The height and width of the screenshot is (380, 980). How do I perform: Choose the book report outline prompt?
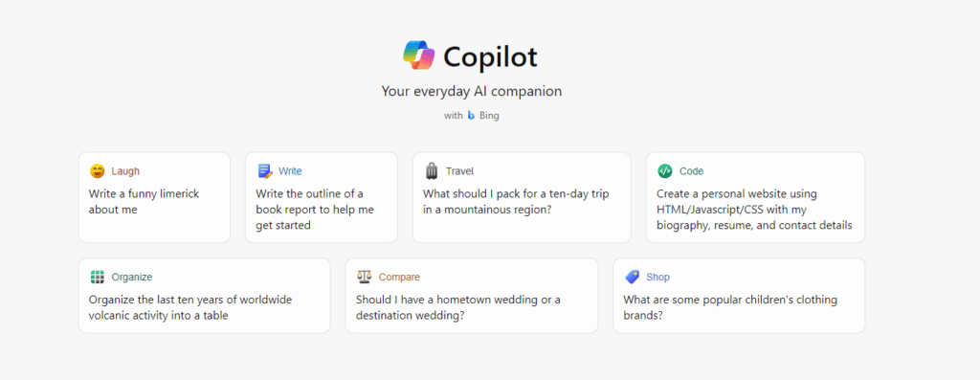pos(322,197)
